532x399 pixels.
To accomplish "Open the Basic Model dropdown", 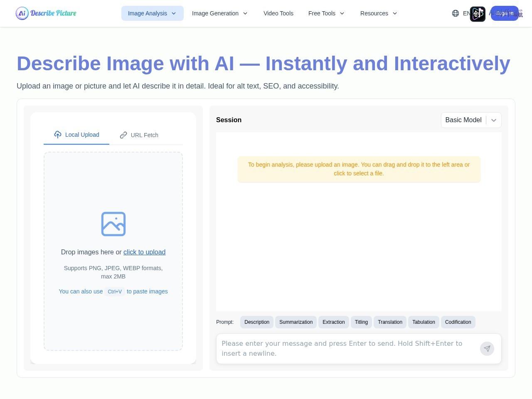I will [x=471, y=120].
